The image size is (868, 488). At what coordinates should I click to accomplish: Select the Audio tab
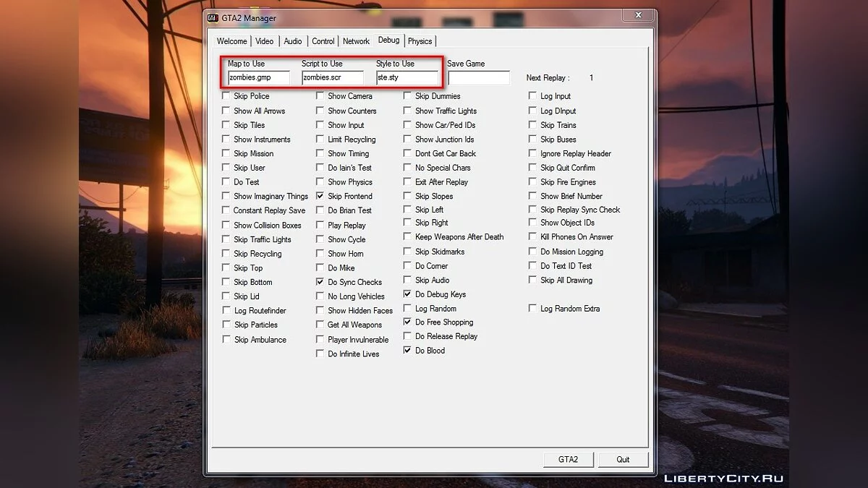coord(293,41)
